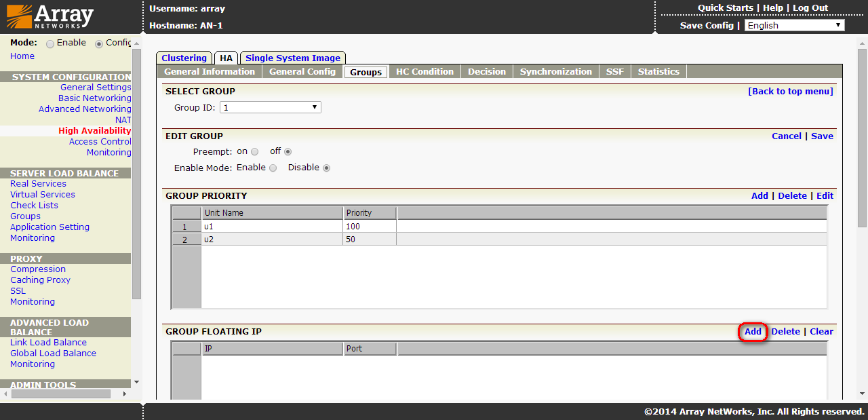The image size is (868, 420).
Task: Select Preempt off radio button
Action: pyautogui.click(x=288, y=152)
